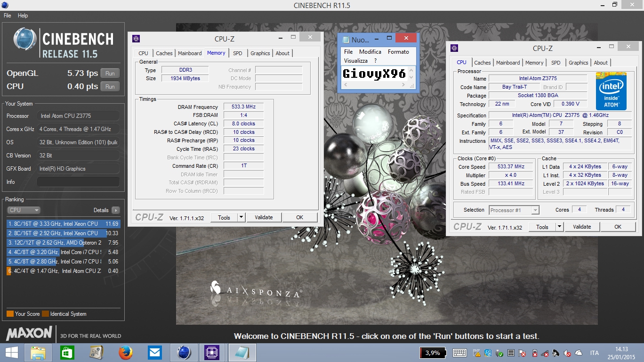Click the brown Identical System legend swatch
This screenshot has height=362, width=644.
pyautogui.click(x=45, y=314)
